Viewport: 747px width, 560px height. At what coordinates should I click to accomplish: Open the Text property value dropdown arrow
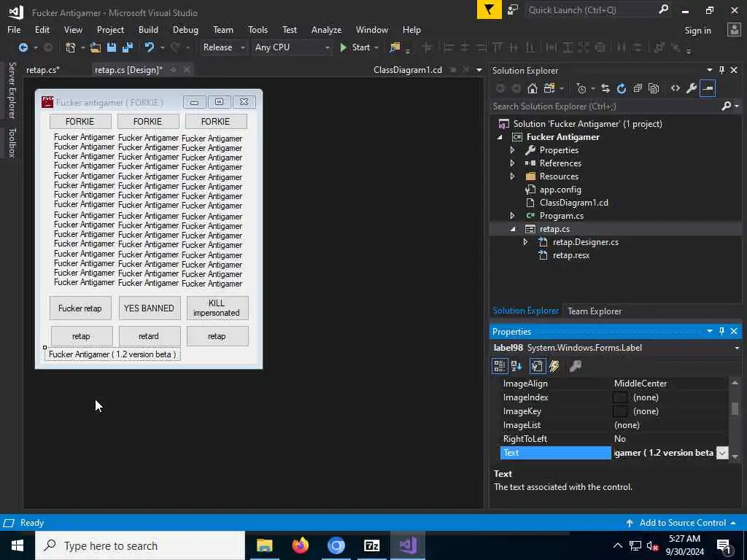[722, 453]
